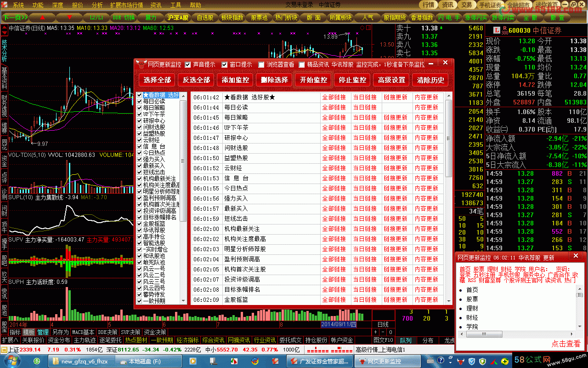Uncheck 敢死队池 in the monitor list

(x=140, y=262)
